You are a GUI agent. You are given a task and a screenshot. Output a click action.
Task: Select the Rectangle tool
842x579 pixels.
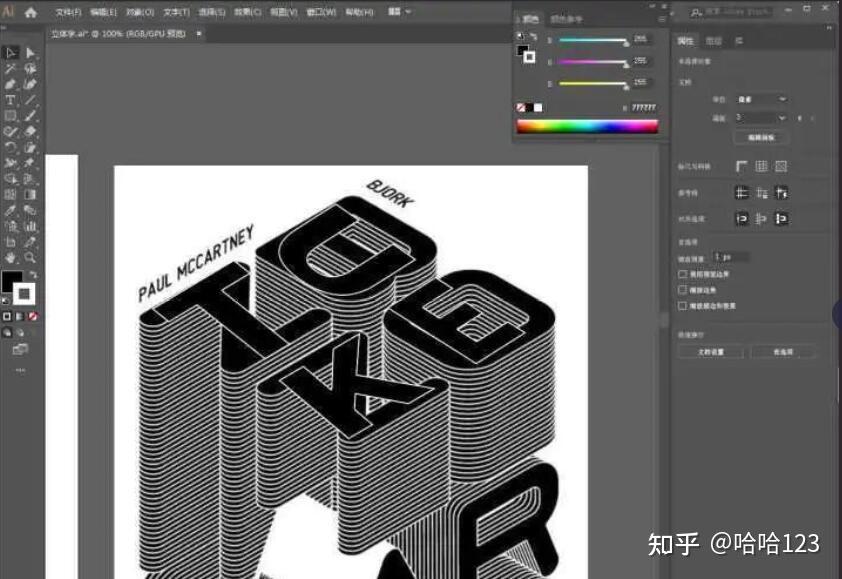[11, 115]
